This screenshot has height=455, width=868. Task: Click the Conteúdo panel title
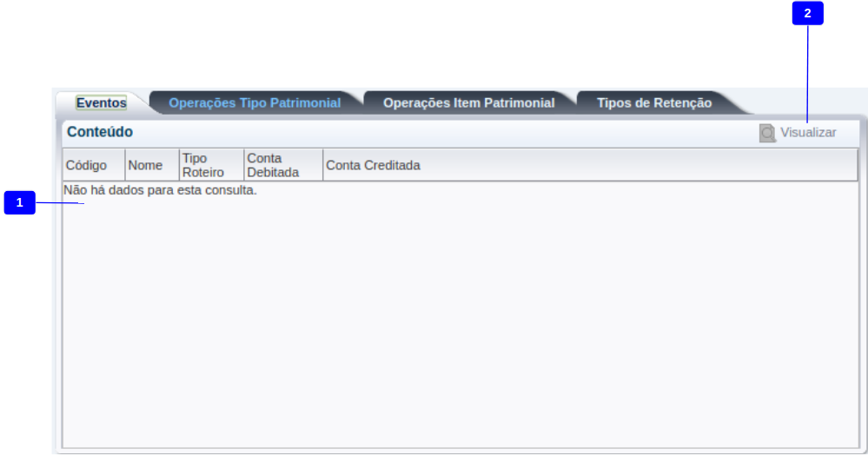click(x=100, y=133)
